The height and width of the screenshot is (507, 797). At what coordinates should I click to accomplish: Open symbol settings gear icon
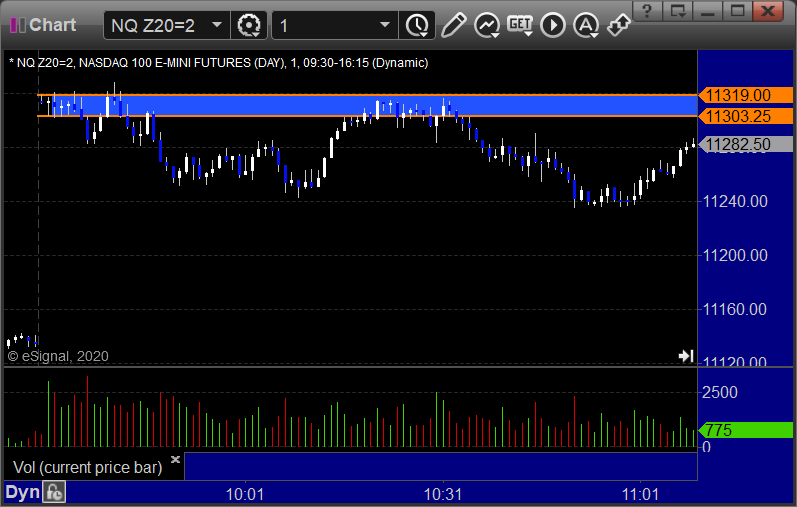(249, 25)
